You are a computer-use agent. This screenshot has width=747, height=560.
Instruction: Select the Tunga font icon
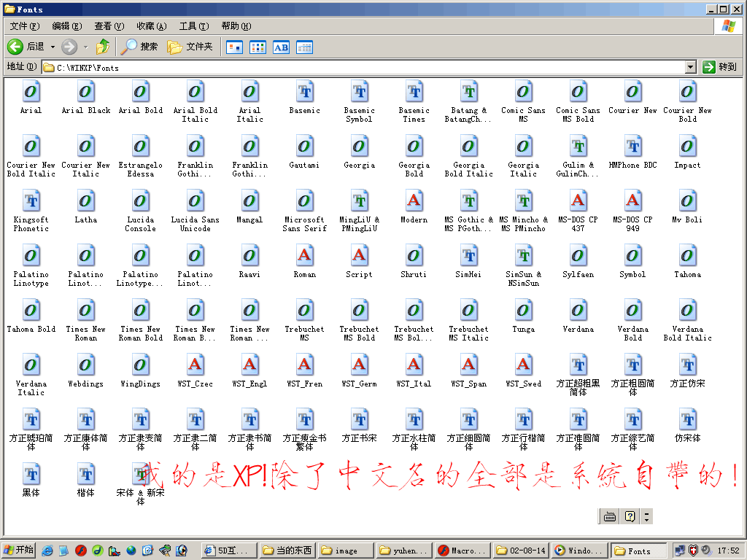[x=523, y=310]
